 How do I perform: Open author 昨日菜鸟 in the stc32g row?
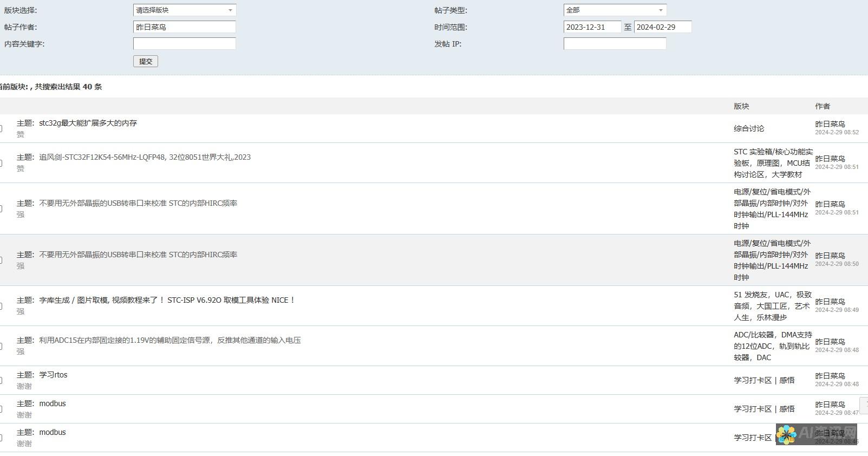(x=830, y=124)
